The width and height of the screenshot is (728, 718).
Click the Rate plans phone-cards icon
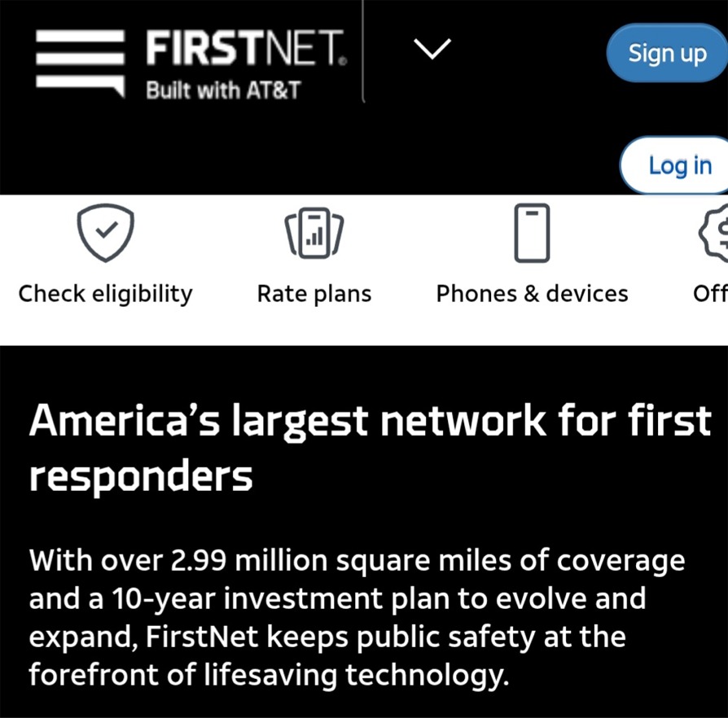click(x=314, y=233)
